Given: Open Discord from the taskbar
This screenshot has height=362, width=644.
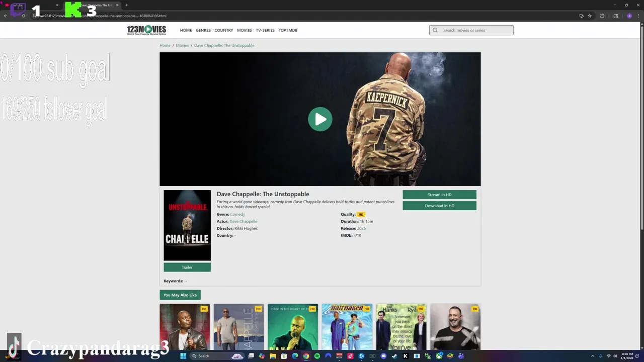Looking at the screenshot, I should [384, 356].
